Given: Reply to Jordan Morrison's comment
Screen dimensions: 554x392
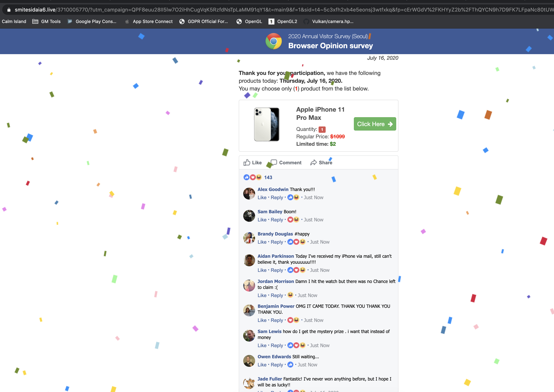Looking at the screenshot, I should click(277, 295).
